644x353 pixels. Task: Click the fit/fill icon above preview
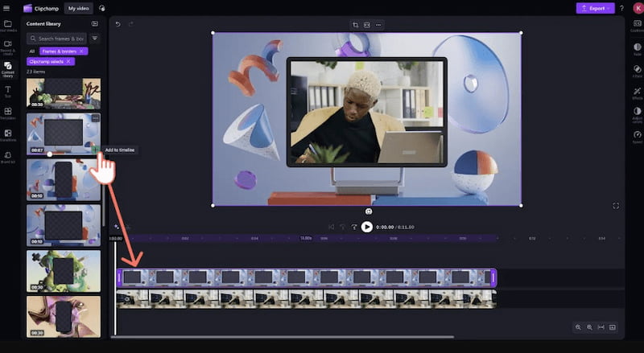tap(367, 25)
